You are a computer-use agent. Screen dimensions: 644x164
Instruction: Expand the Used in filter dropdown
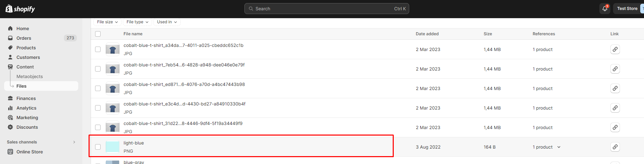point(167,22)
